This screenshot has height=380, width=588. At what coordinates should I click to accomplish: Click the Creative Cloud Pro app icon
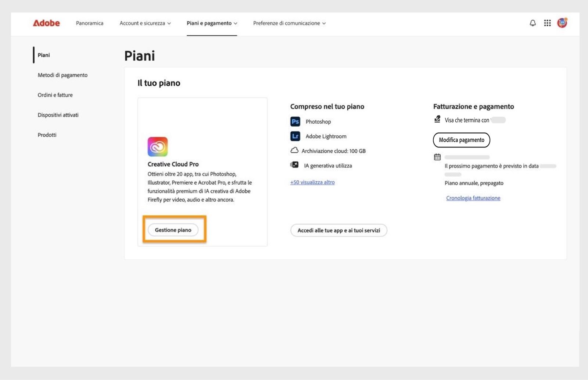pyautogui.click(x=158, y=146)
